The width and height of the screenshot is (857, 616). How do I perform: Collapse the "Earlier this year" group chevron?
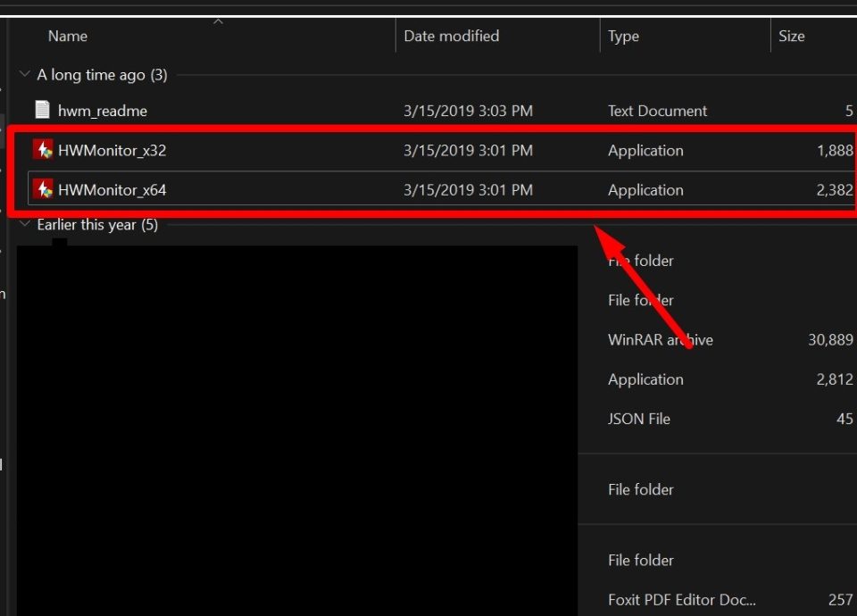[24, 225]
